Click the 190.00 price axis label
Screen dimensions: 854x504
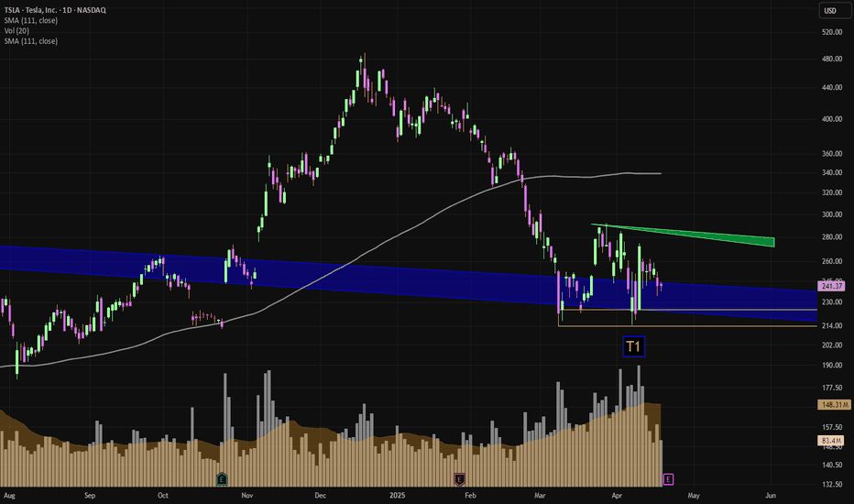point(832,365)
